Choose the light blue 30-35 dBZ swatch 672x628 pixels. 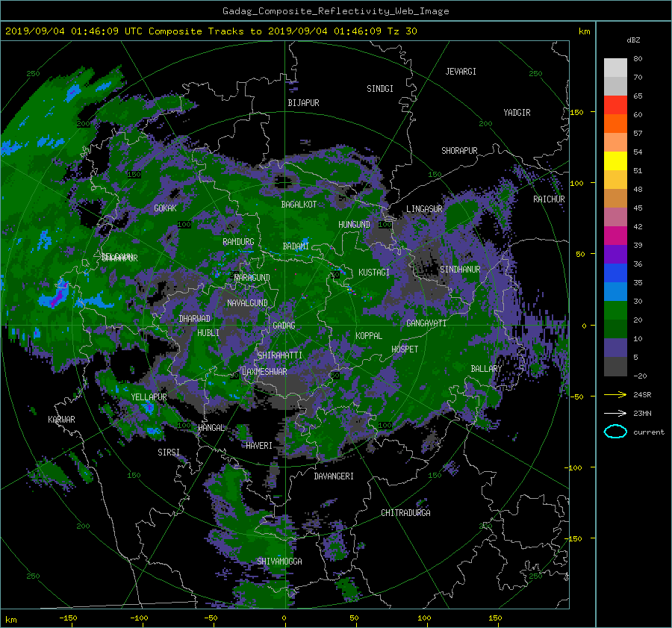pyautogui.click(x=615, y=291)
